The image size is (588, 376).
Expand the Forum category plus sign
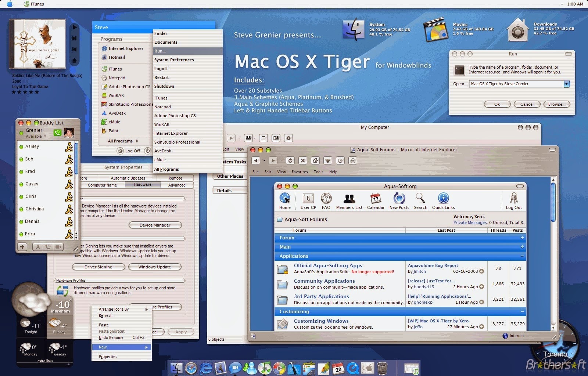click(522, 238)
